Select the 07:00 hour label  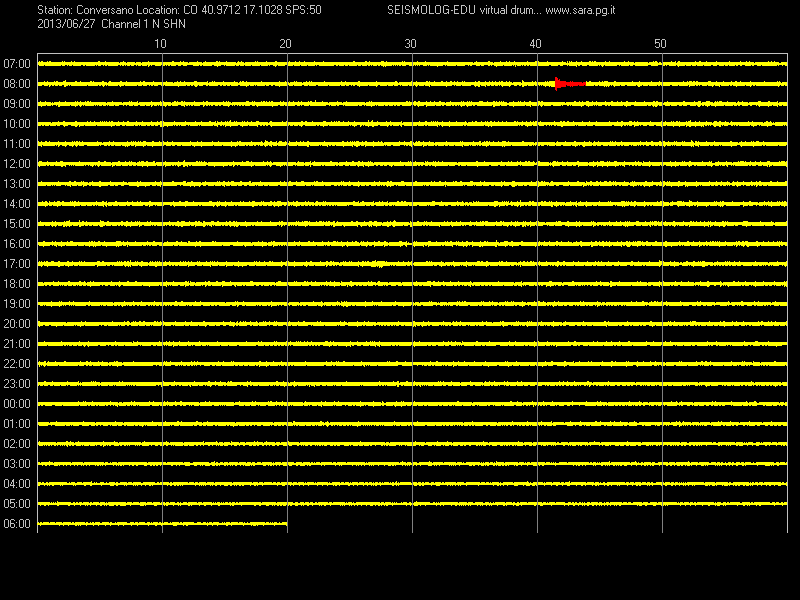[17, 64]
